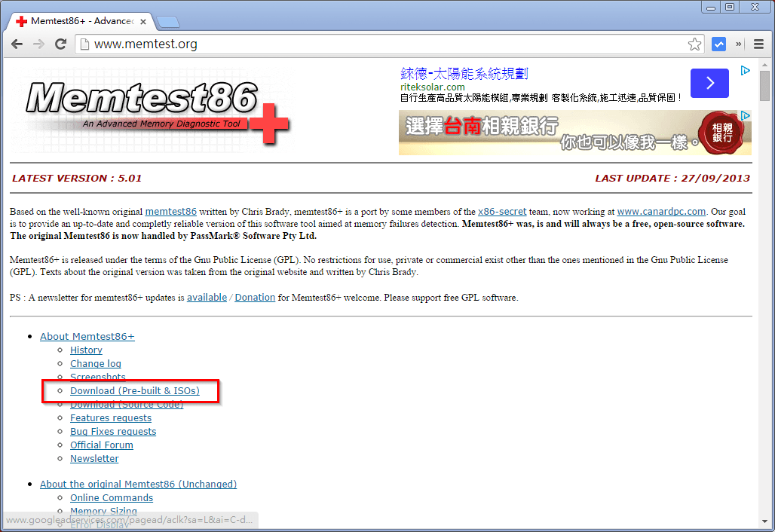Click the blue arrow button in the ad
The width and height of the screenshot is (775, 532).
709,83
